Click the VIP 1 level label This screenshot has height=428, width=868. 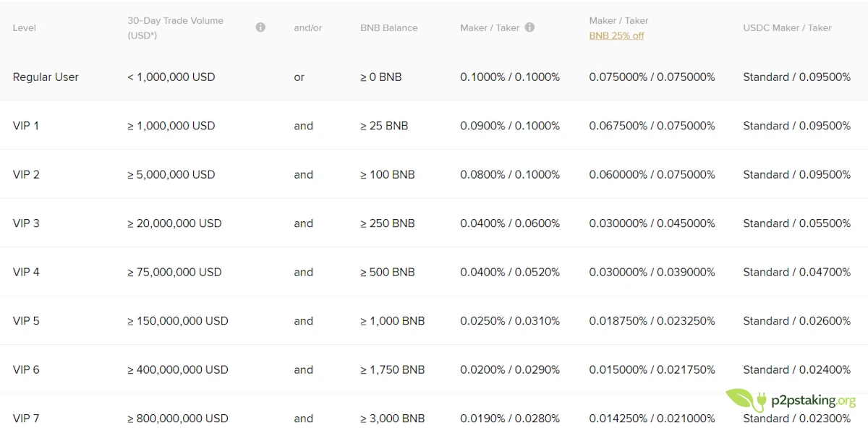26,125
